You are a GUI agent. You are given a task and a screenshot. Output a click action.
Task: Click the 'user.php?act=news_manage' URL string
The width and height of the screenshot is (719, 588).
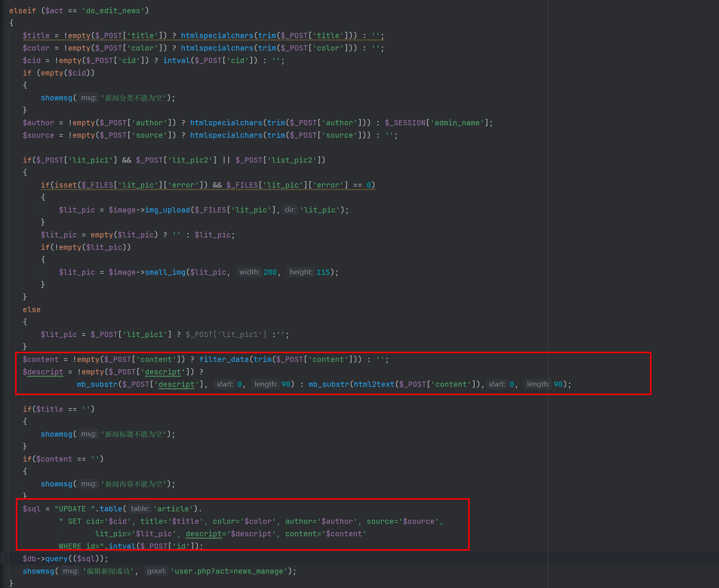click(229, 571)
